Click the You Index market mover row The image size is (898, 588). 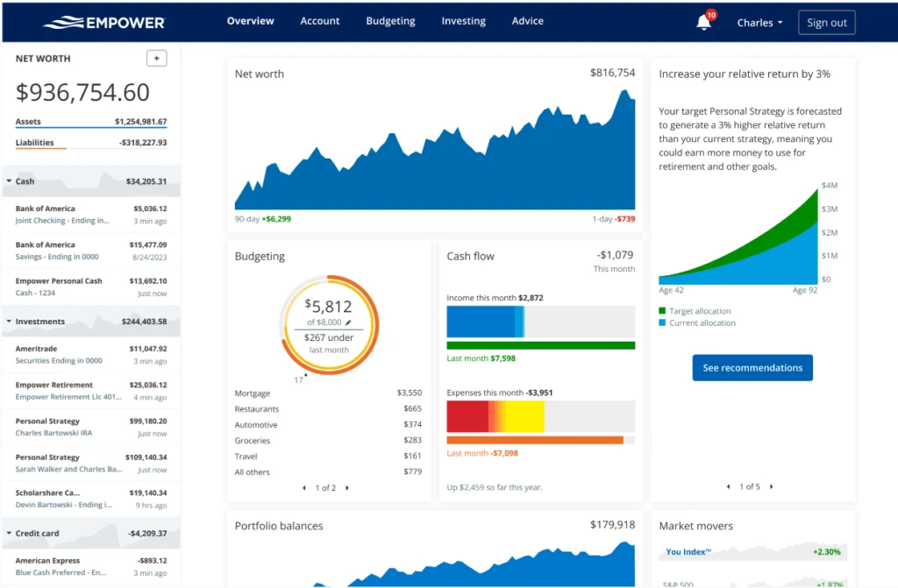tap(752, 552)
